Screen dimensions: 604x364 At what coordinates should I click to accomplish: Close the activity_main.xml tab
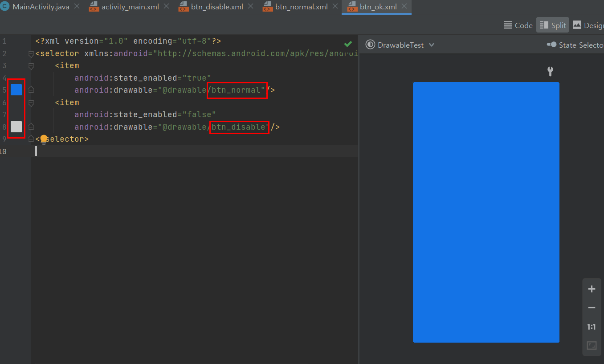(x=166, y=7)
